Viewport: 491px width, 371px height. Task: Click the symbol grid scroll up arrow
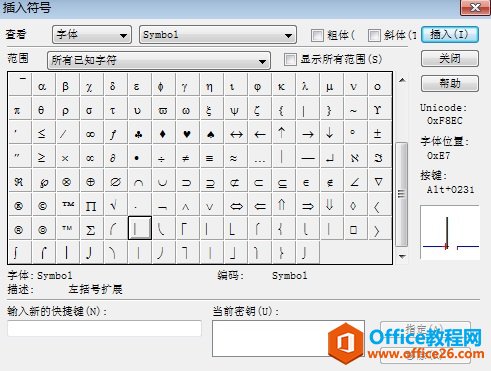(402, 80)
